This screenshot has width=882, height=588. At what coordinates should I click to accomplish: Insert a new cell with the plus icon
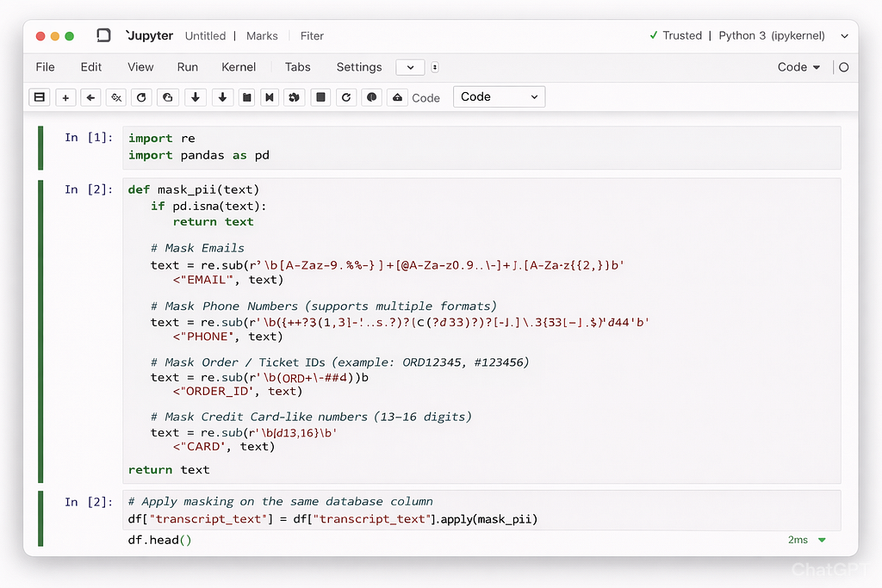[65, 97]
